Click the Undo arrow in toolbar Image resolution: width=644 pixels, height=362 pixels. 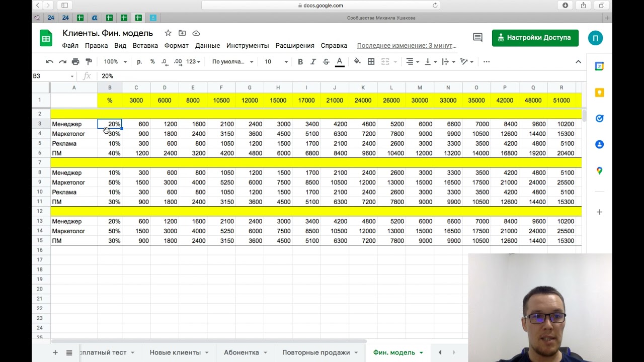click(x=49, y=62)
